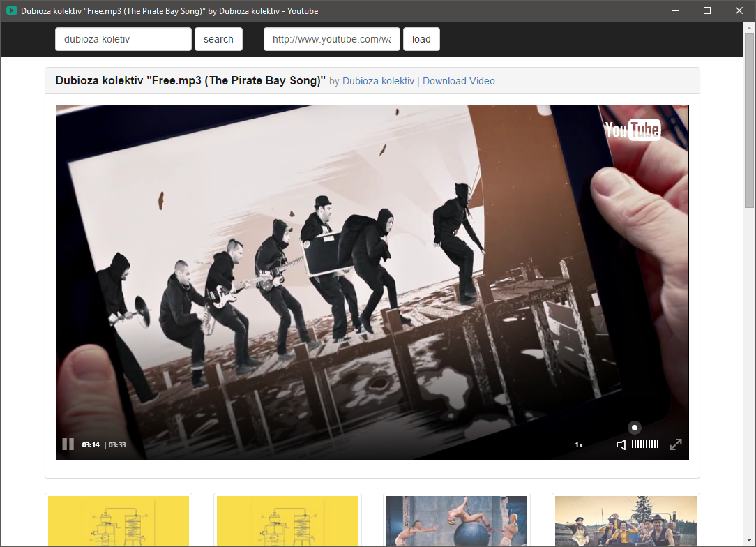Close the Youtube window
The width and height of the screenshot is (756, 547).
click(x=739, y=10)
